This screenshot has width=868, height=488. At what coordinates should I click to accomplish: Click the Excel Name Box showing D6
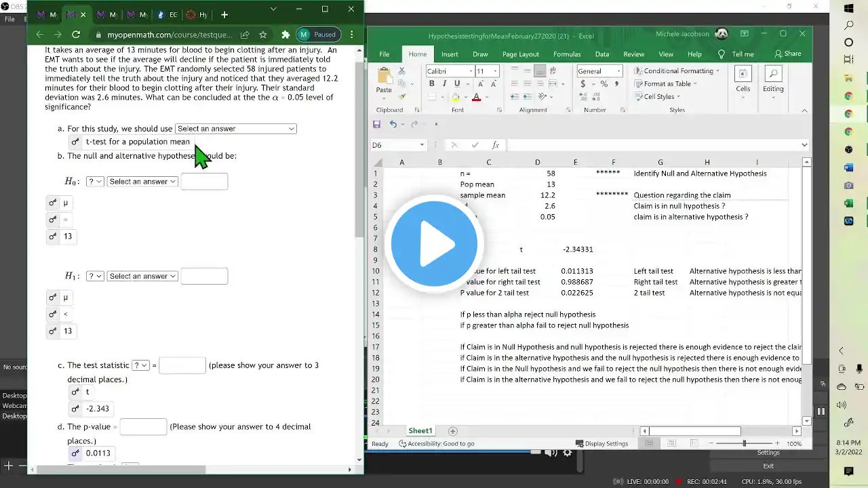click(x=398, y=145)
